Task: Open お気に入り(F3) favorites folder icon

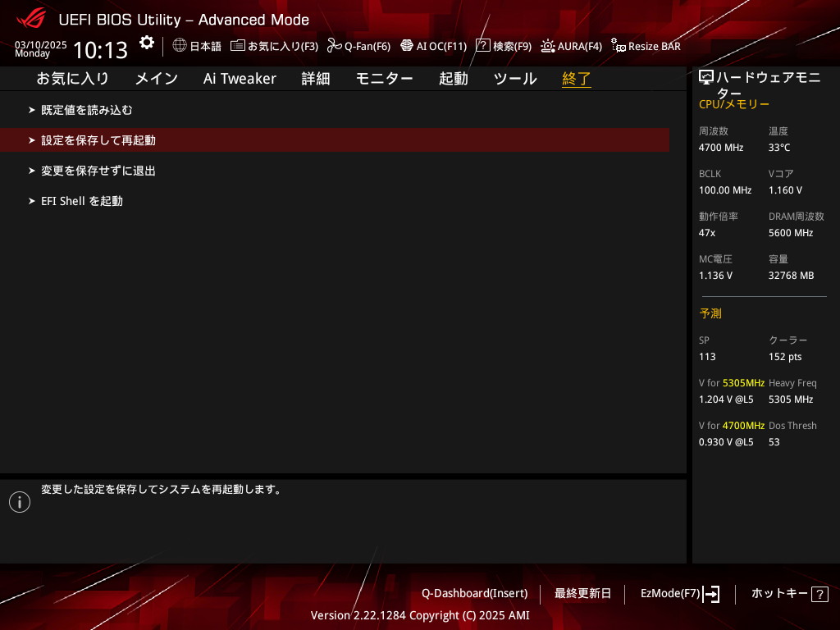Action: click(238, 46)
